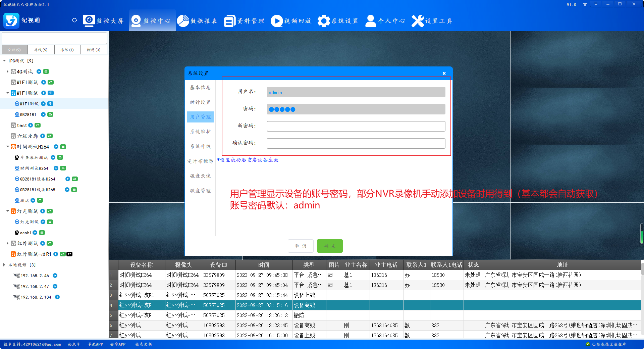The image size is (644, 349).
Task: Open the 苹果APP link in status bar
Action: point(95,344)
